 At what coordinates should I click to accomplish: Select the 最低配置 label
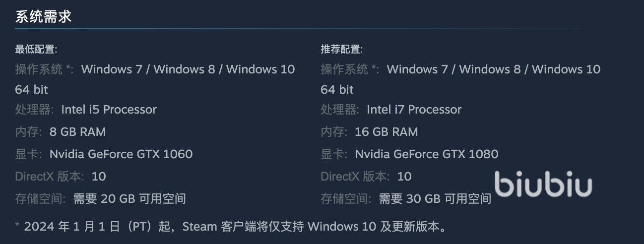click(36, 49)
